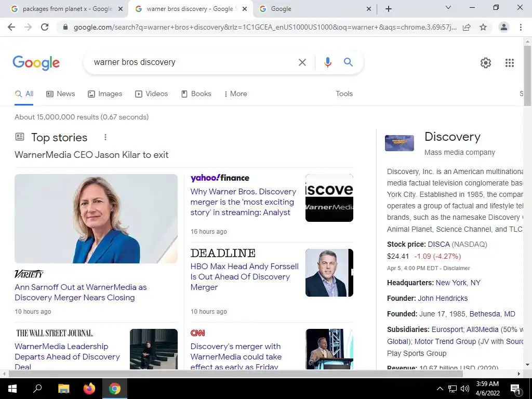Screen dimensions: 532x399
Task: Open Chrome three-dot menu
Action: pos(521,27)
